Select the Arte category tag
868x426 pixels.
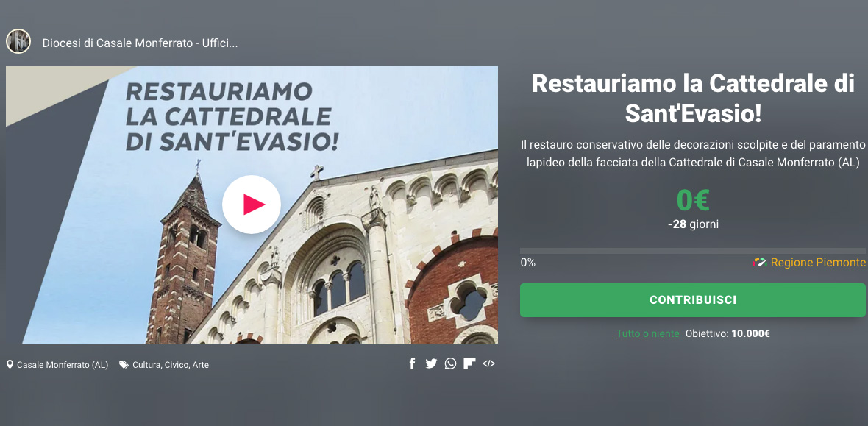click(x=200, y=365)
